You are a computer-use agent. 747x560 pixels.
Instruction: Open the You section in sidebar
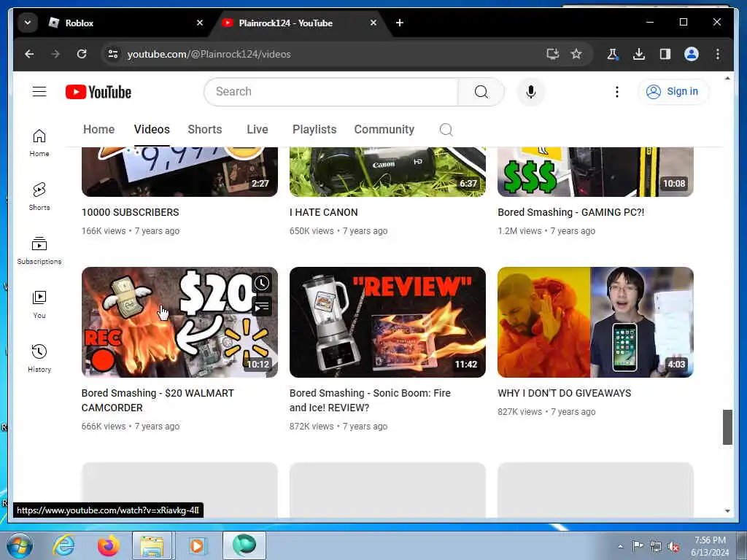[x=39, y=304]
